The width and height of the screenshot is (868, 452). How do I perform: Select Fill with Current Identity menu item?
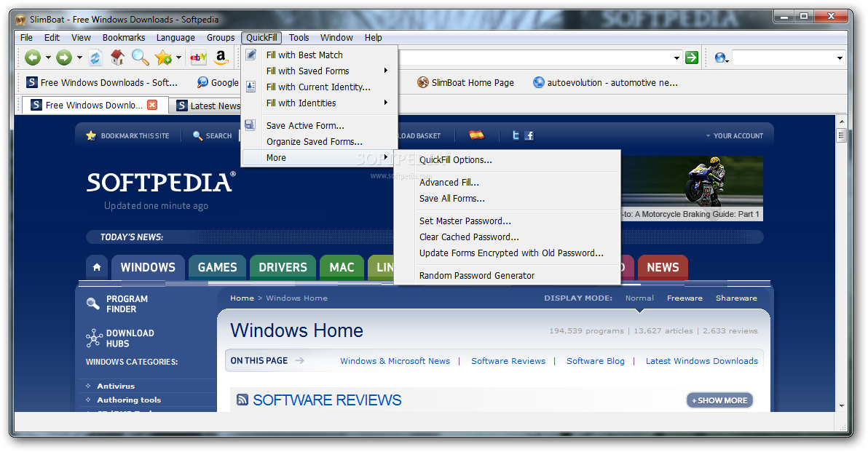tap(320, 87)
